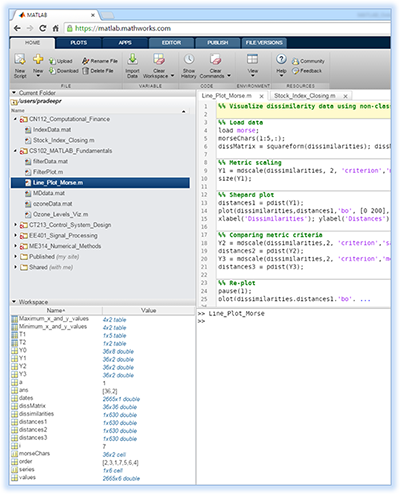Open the 36x8 double value of Y0
This screenshot has width=400, height=494.
click(x=118, y=352)
